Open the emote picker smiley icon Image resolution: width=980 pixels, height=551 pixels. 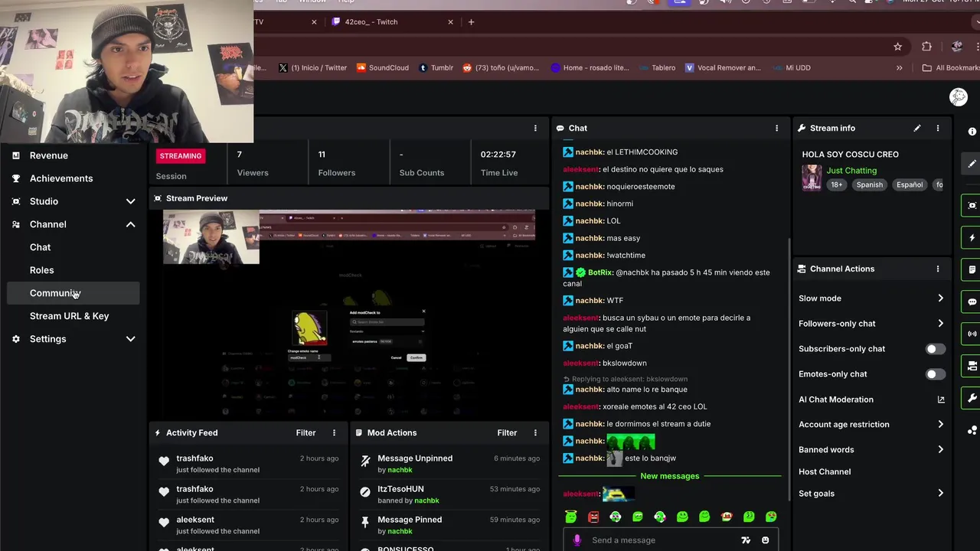(765, 540)
